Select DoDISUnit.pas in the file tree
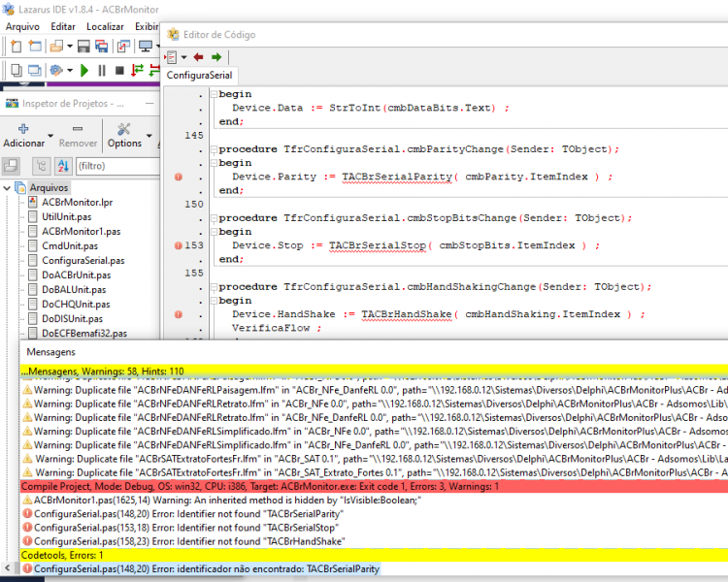This screenshot has width=728, height=582. click(72, 318)
